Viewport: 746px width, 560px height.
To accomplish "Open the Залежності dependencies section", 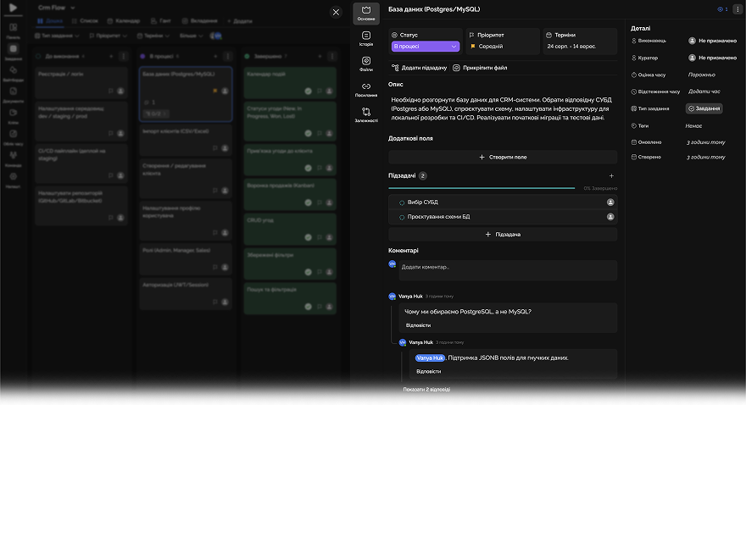I will [366, 114].
